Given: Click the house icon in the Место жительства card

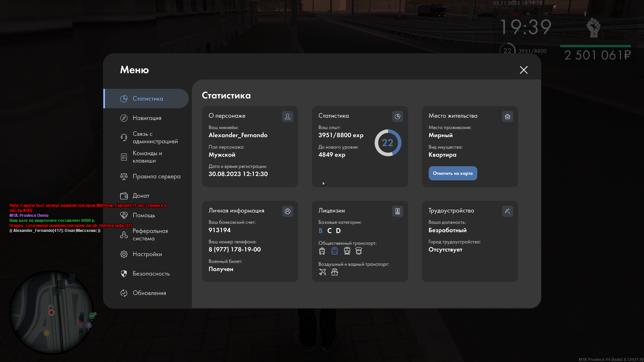Looking at the screenshot, I should click(x=507, y=116).
